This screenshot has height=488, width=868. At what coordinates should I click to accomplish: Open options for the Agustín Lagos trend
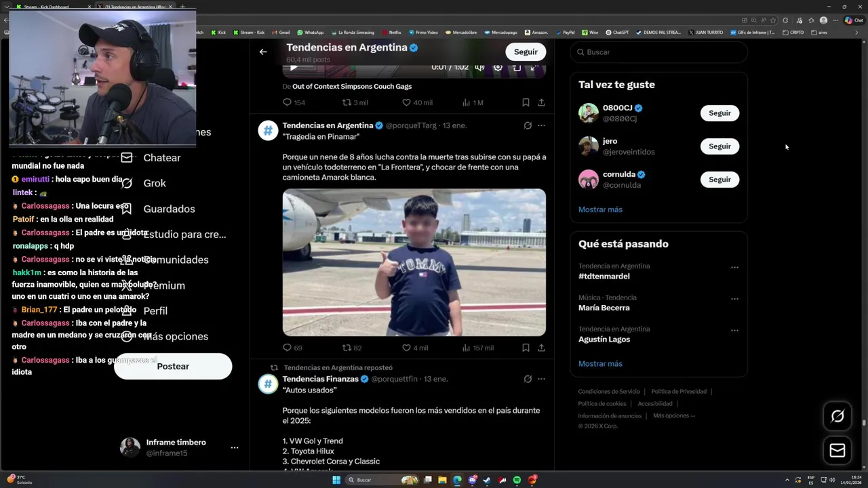click(x=734, y=331)
